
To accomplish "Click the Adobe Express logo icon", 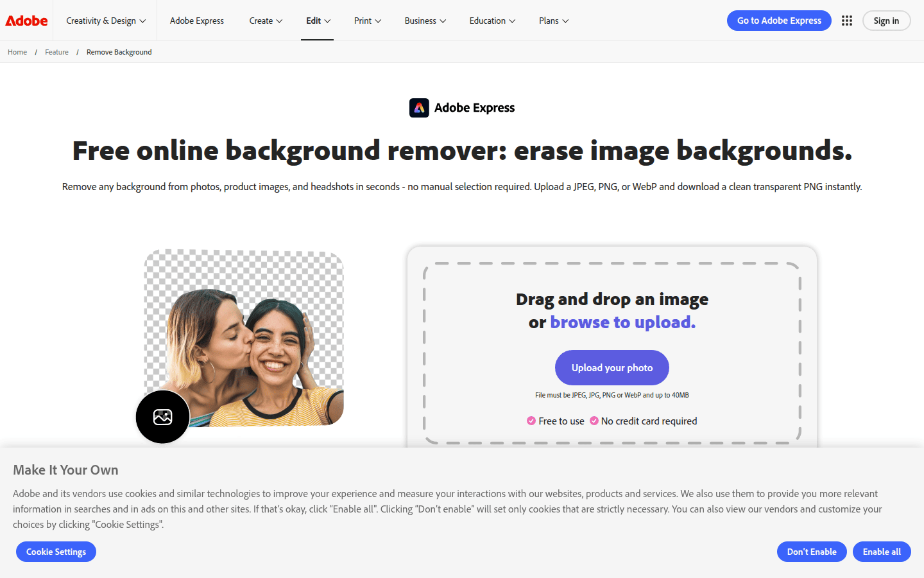I will (x=419, y=108).
